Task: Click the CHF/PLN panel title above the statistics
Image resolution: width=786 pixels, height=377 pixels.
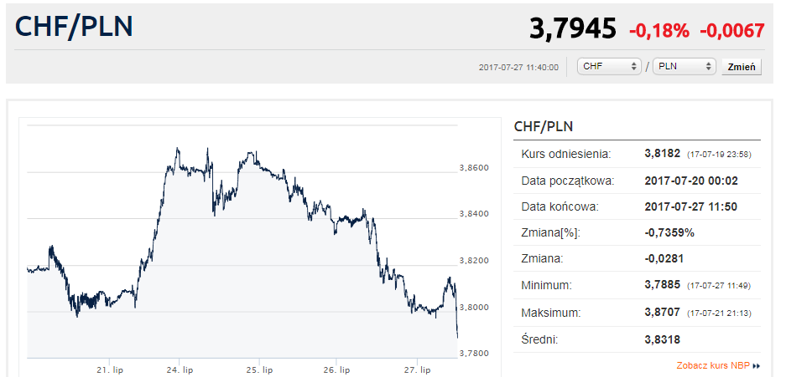Action: (x=543, y=127)
